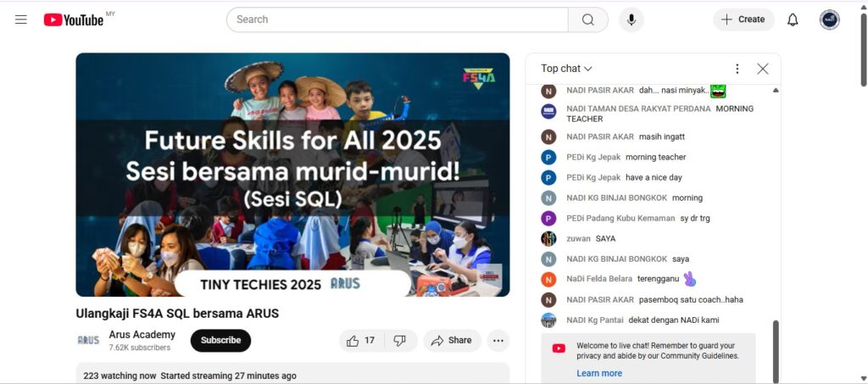
Task: Open account profile avatar menu
Action: (829, 19)
